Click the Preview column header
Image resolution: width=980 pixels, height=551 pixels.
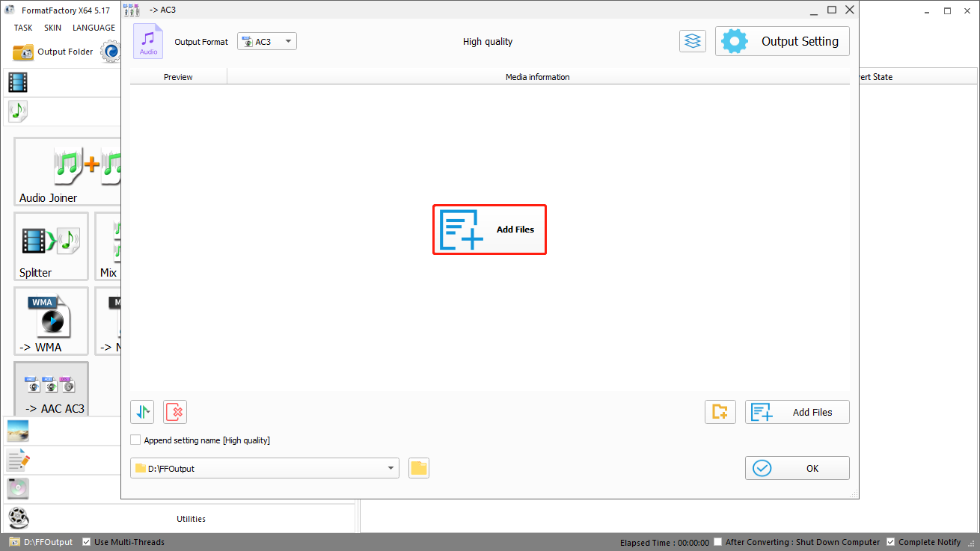pyautogui.click(x=178, y=77)
